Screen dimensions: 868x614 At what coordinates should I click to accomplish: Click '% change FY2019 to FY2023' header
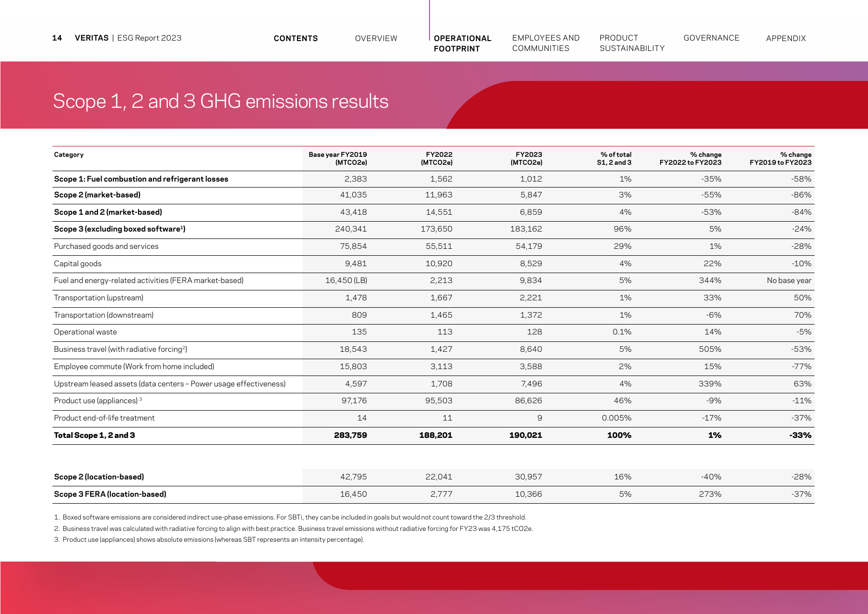tap(780, 158)
